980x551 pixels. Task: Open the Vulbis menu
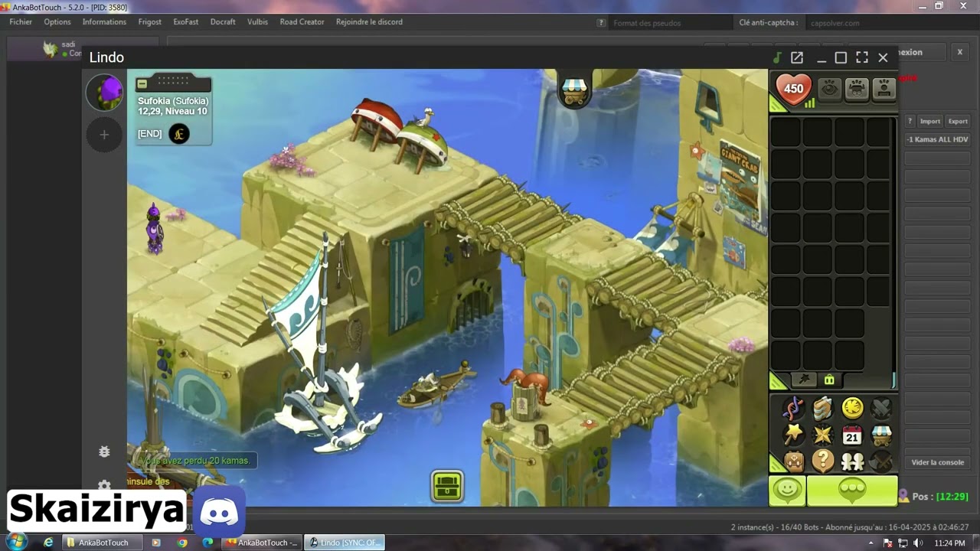click(x=257, y=22)
